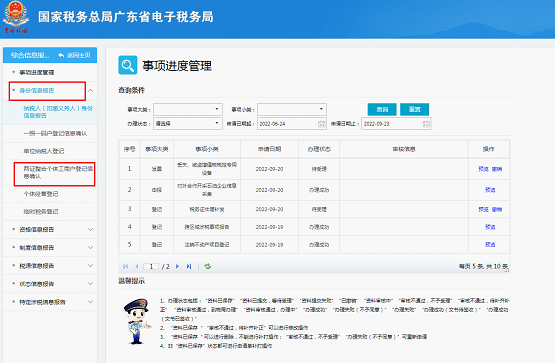This screenshot has height=363, width=555.
Task: Expand the 资格信息报告 menu section
Action: click(x=91, y=230)
